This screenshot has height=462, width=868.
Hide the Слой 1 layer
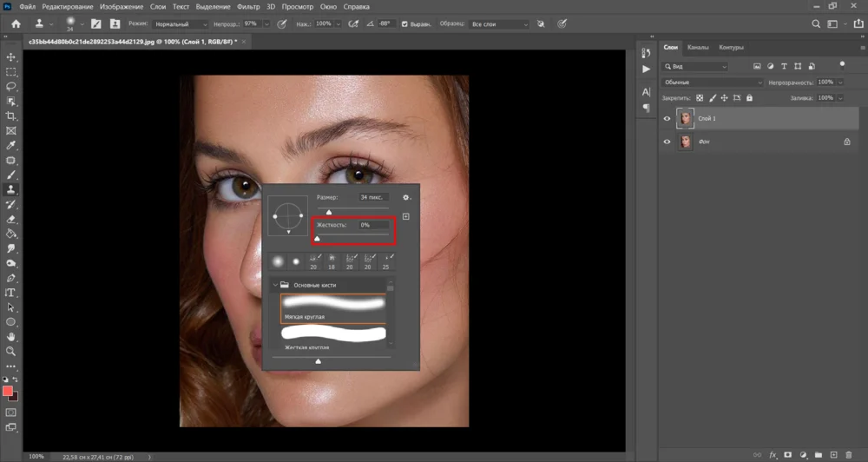click(x=667, y=119)
